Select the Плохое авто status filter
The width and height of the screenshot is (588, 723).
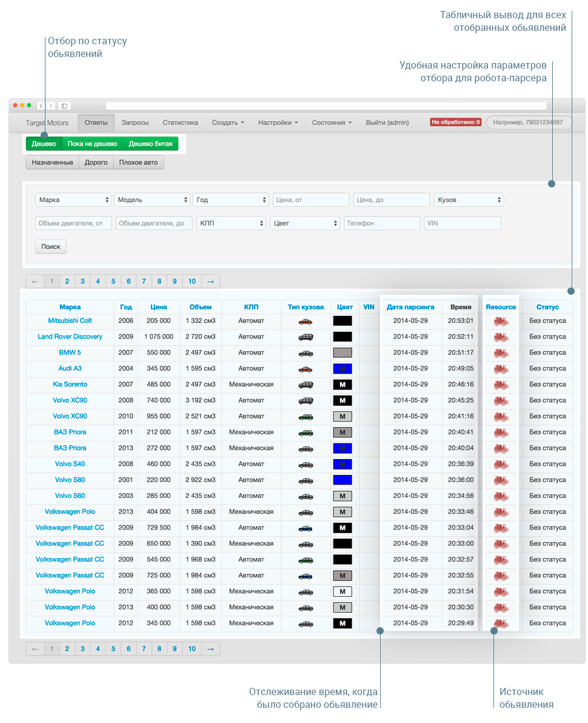[138, 163]
